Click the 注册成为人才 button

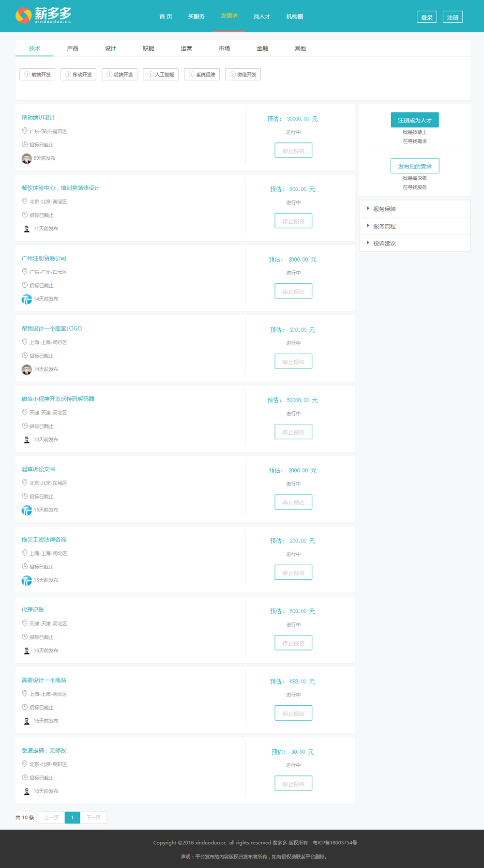[415, 120]
